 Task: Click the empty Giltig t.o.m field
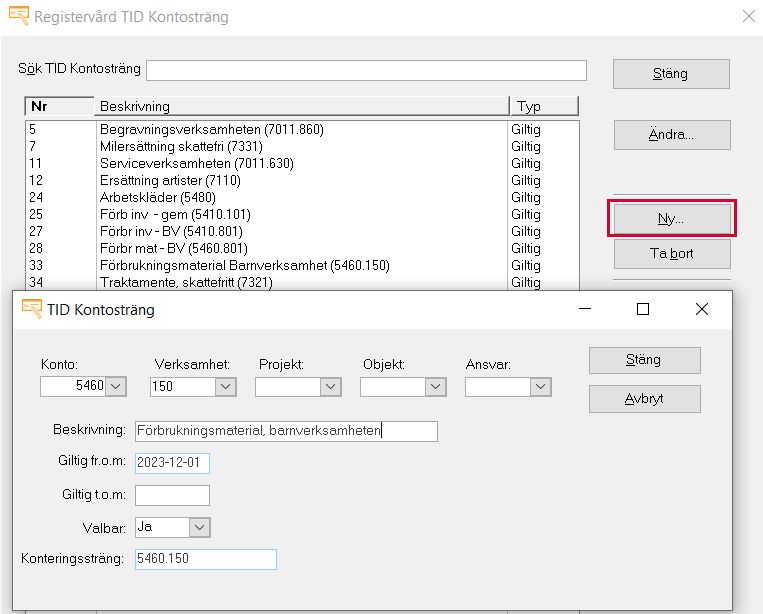tap(172, 495)
